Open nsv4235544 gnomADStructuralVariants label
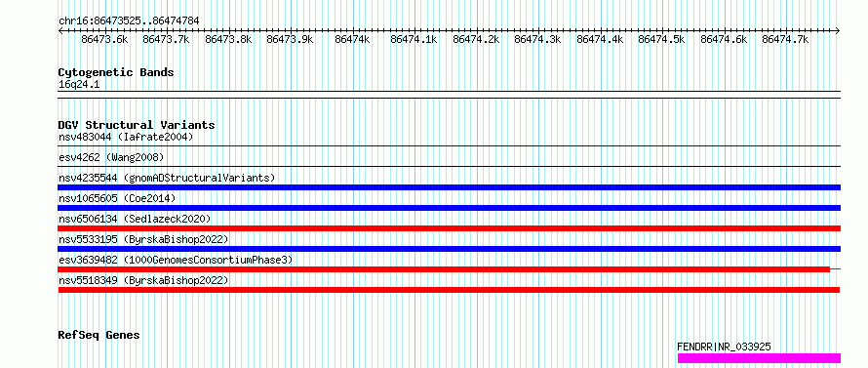Viewport: 868px width, 368px height. coord(167,178)
